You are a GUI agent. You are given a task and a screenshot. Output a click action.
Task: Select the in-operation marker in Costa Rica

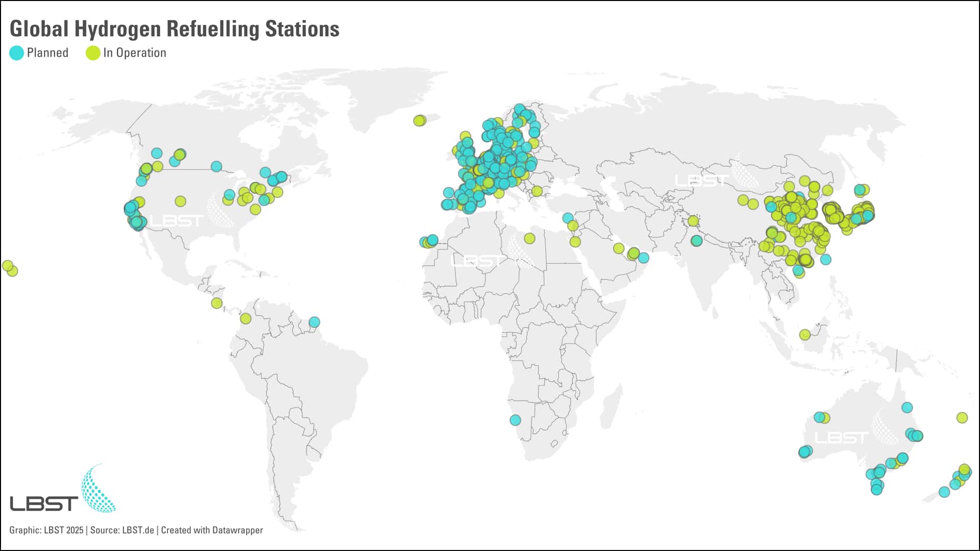(x=216, y=303)
